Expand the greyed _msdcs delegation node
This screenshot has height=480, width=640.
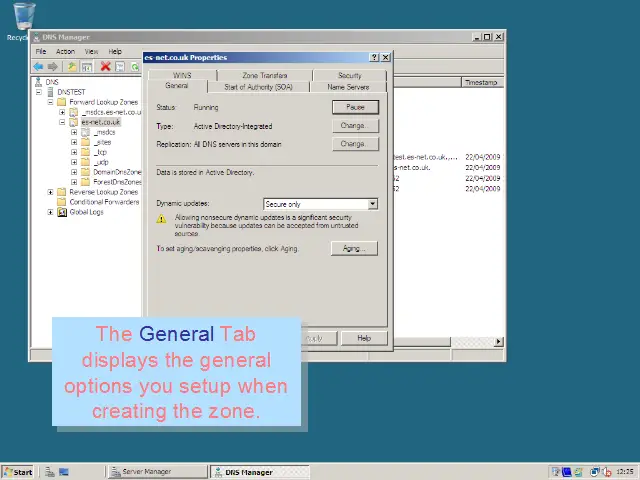pos(74,132)
